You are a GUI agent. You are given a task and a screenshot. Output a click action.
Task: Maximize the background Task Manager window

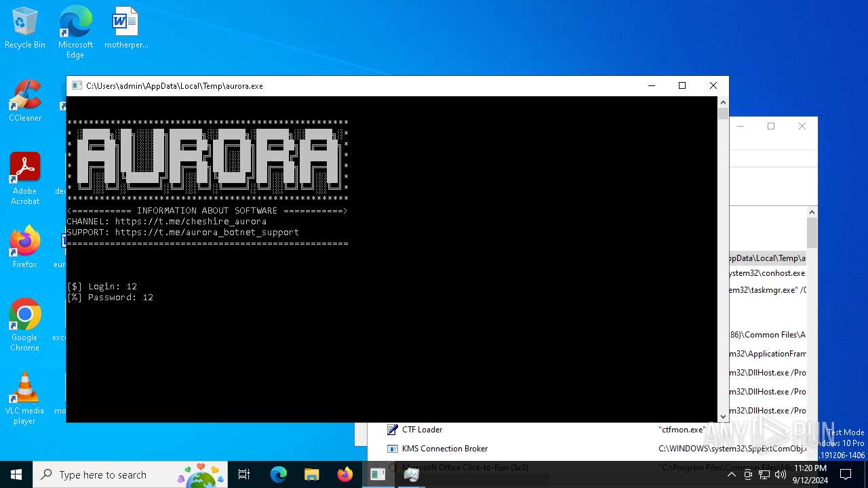click(x=771, y=126)
